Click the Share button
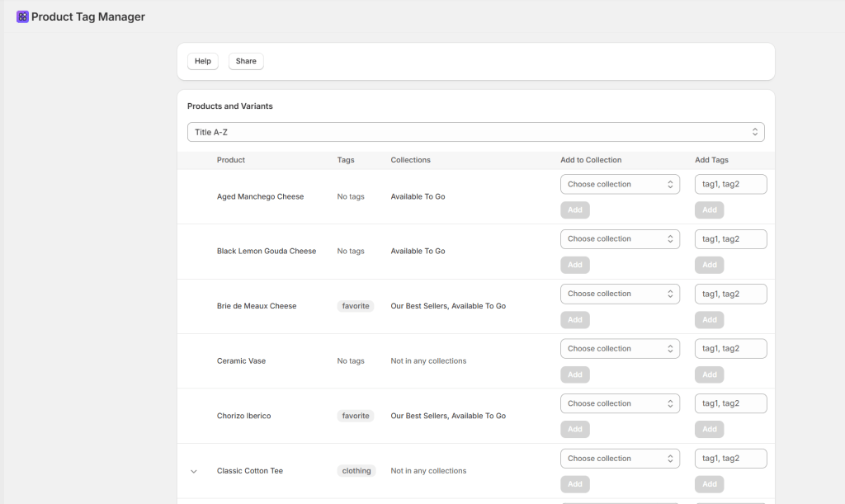Screen dimensions: 845x504 pos(246,61)
